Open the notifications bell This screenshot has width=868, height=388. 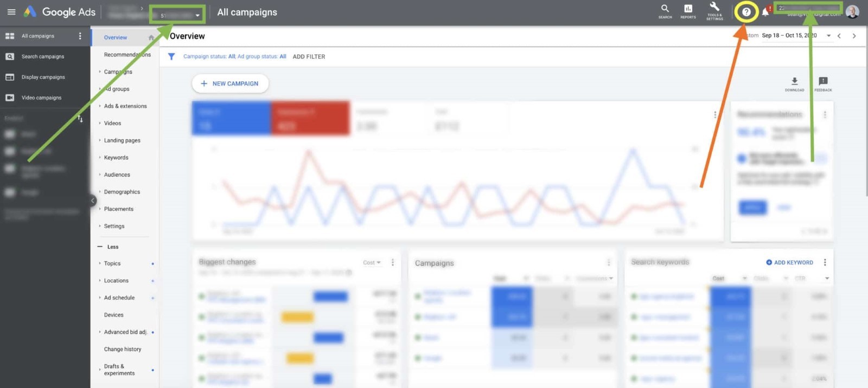click(765, 12)
